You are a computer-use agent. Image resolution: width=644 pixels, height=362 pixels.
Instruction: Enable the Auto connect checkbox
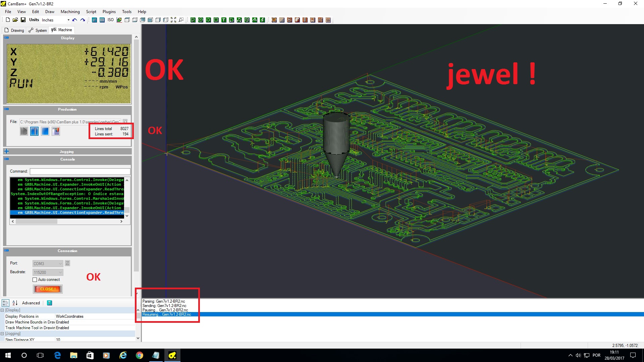pos(35,280)
